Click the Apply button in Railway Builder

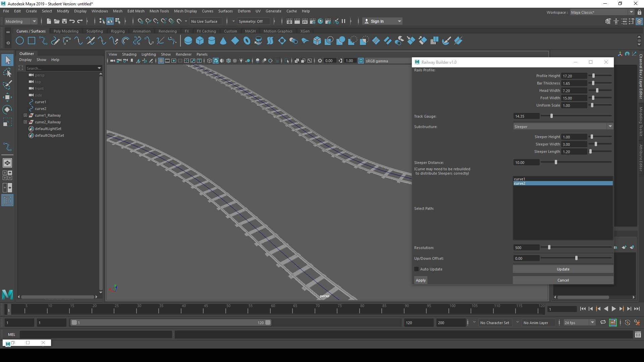[421, 280]
